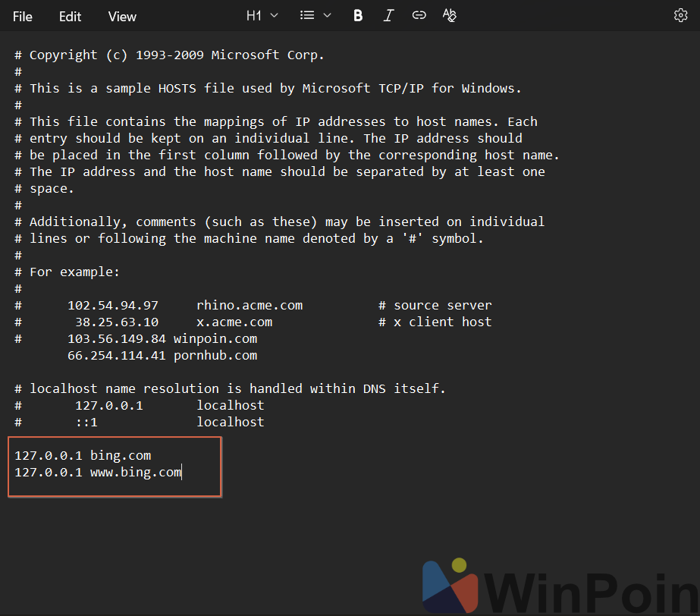This screenshot has height=616, width=700.
Task: Open the Edit menu
Action: [70, 17]
